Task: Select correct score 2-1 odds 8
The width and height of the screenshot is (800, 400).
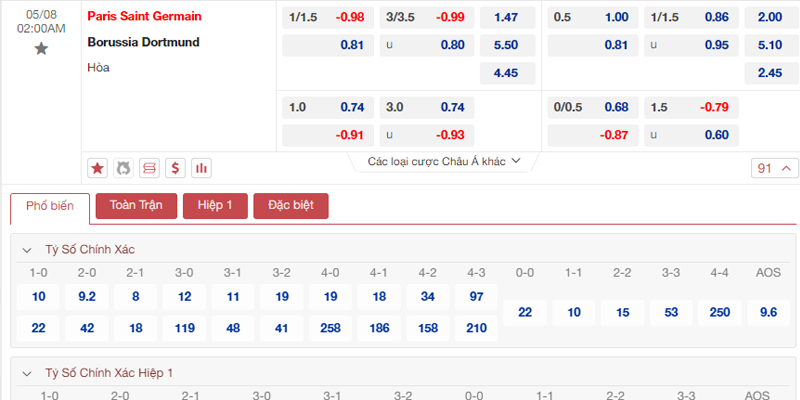Action: click(136, 297)
